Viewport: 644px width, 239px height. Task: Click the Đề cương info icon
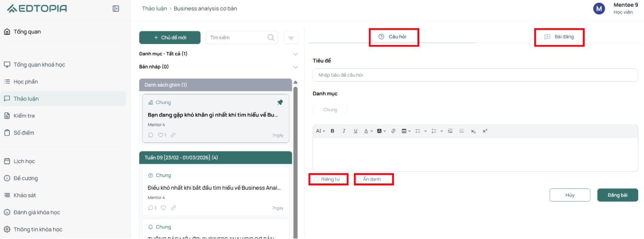coord(7,178)
